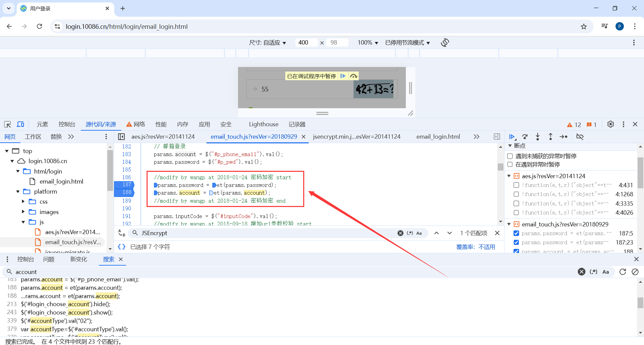Disable the email_touch.js breakpoint at 187:5
This screenshot has width=644, height=345.
516,233
